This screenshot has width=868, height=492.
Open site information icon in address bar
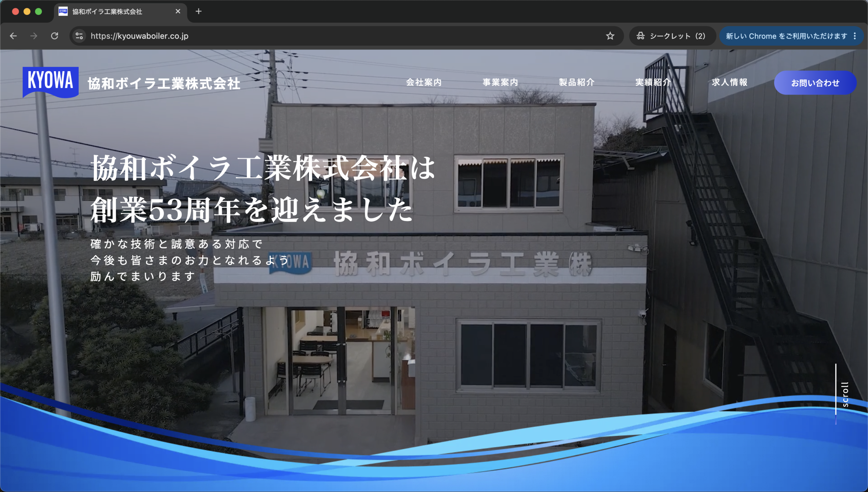79,36
